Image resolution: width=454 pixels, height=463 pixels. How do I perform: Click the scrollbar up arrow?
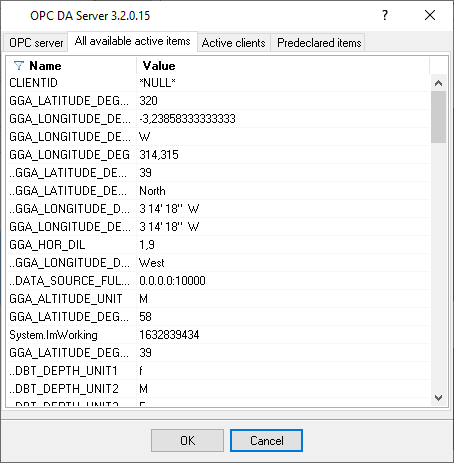pyautogui.click(x=438, y=83)
